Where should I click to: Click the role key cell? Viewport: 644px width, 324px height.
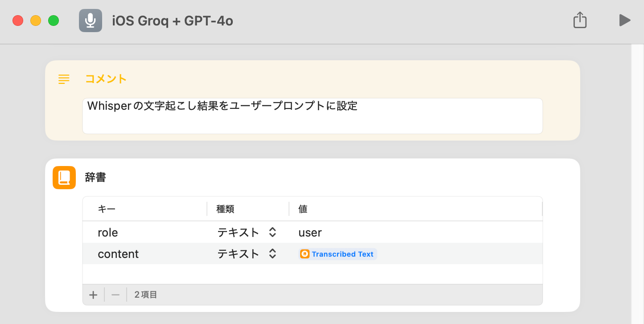(108, 233)
